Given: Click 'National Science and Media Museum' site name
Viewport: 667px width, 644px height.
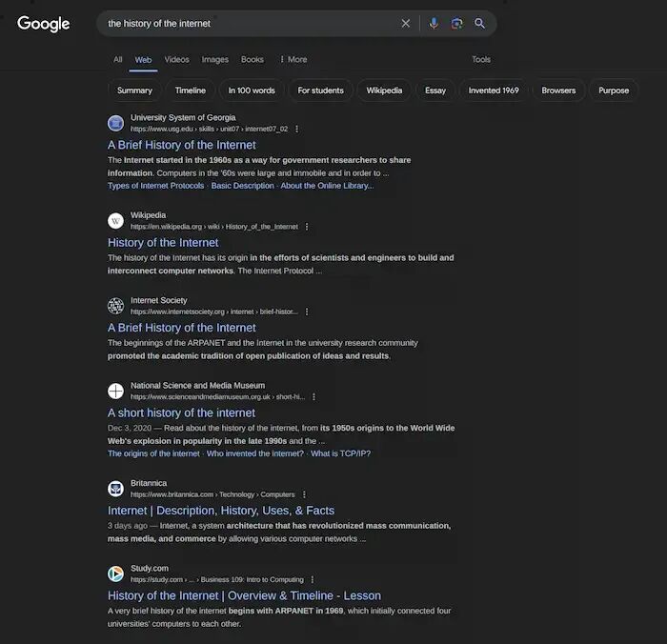Looking at the screenshot, I should click(x=198, y=386).
